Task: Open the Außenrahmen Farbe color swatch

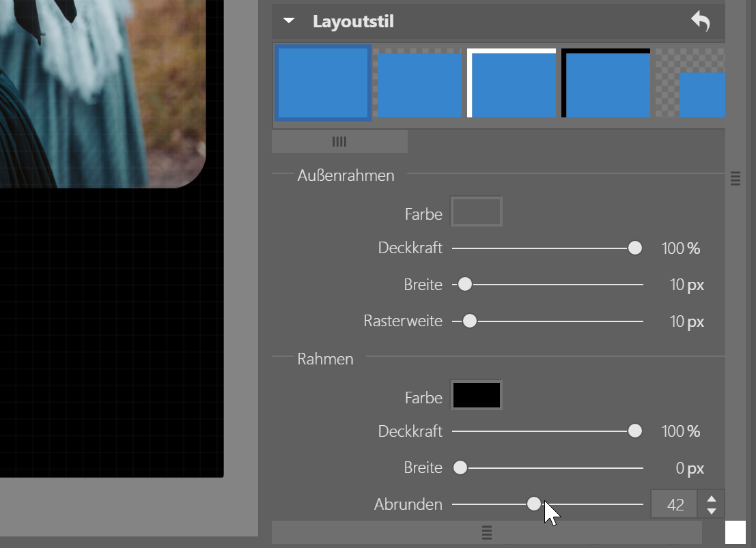Action: coord(477,212)
